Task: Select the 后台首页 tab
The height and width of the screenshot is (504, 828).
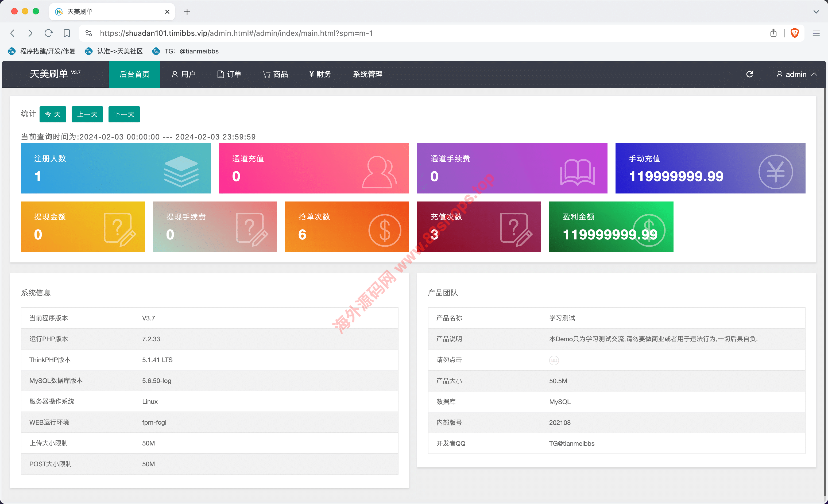Action: pyautogui.click(x=134, y=74)
